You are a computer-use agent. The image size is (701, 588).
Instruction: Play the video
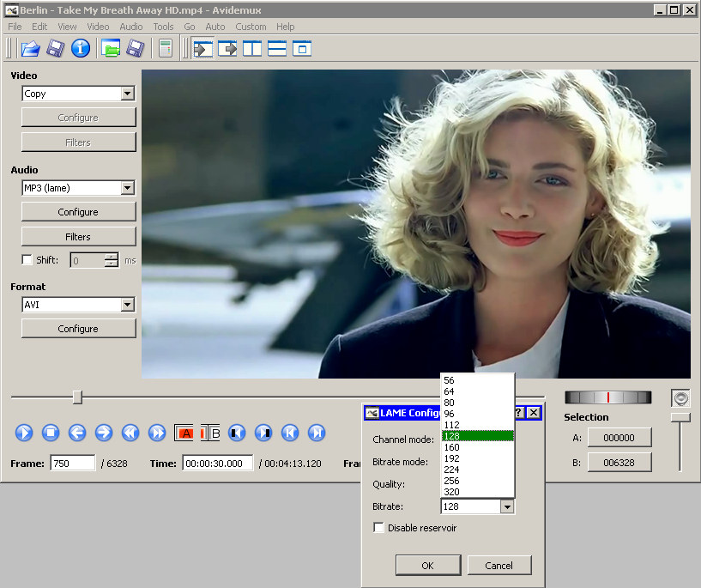[x=24, y=433]
